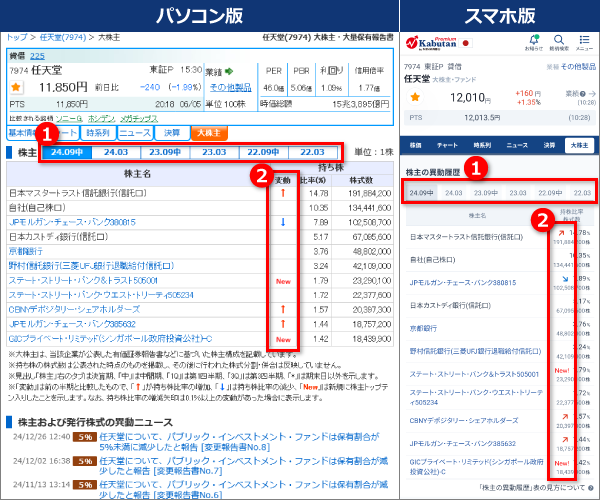Open the ニュース tab in PC version

[135, 133]
